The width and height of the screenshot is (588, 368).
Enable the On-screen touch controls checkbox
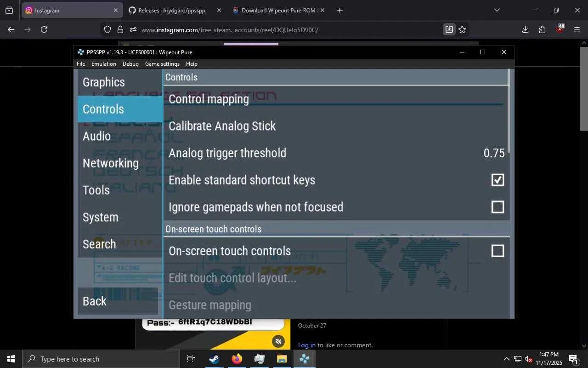(498, 251)
